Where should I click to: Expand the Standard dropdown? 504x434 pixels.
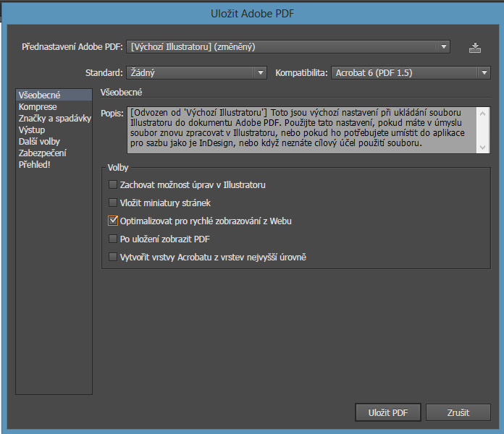pos(197,72)
